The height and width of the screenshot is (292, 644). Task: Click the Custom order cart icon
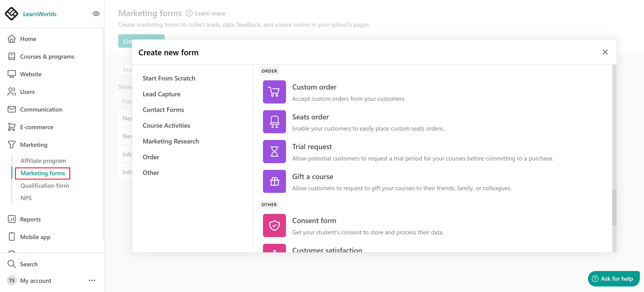[x=274, y=92]
